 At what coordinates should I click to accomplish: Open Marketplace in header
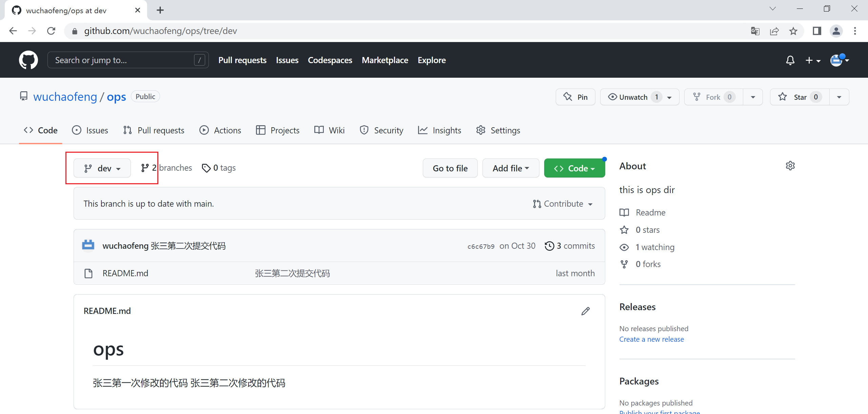pyautogui.click(x=385, y=60)
